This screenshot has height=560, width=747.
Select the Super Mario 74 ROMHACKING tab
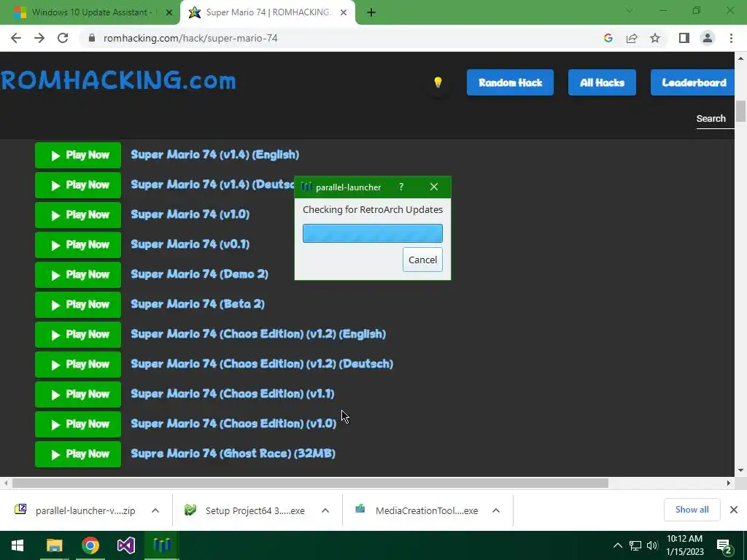(267, 12)
